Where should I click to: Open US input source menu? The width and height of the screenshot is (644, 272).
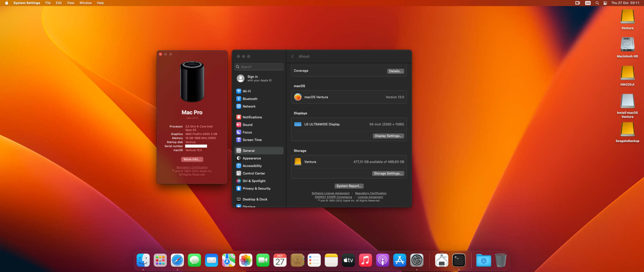[588, 3]
